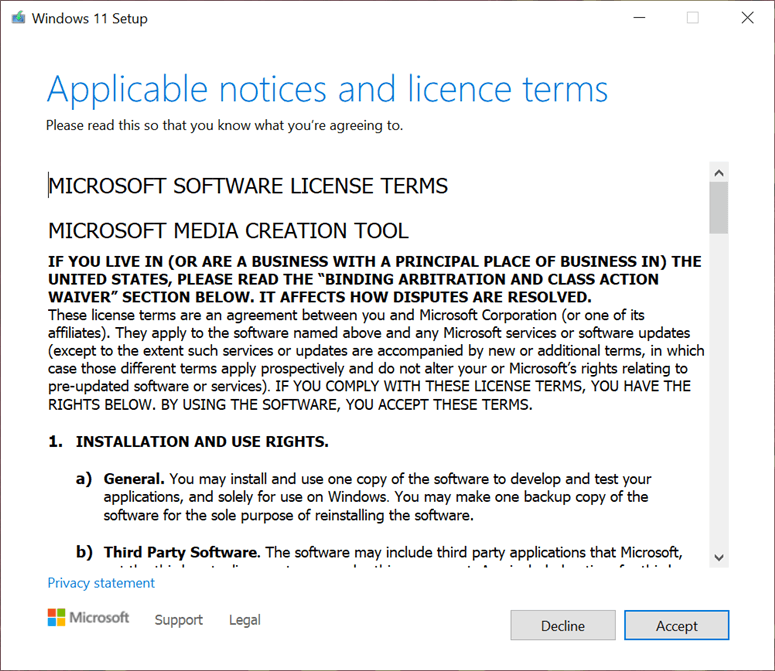Click the 'MICROSOFT MEDIA CREATION TOOL' heading

click(228, 231)
